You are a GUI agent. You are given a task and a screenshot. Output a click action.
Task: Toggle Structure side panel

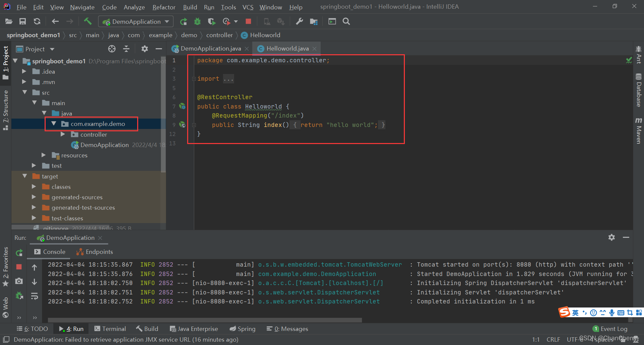coord(5,110)
